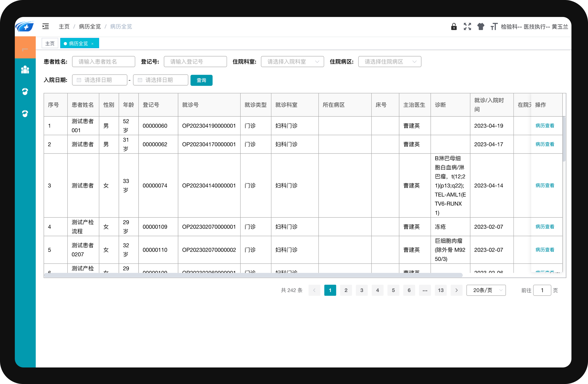The height and width of the screenshot is (384, 588).
Task: Click the first nurse sidebar icon
Action: [x=25, y=92]
